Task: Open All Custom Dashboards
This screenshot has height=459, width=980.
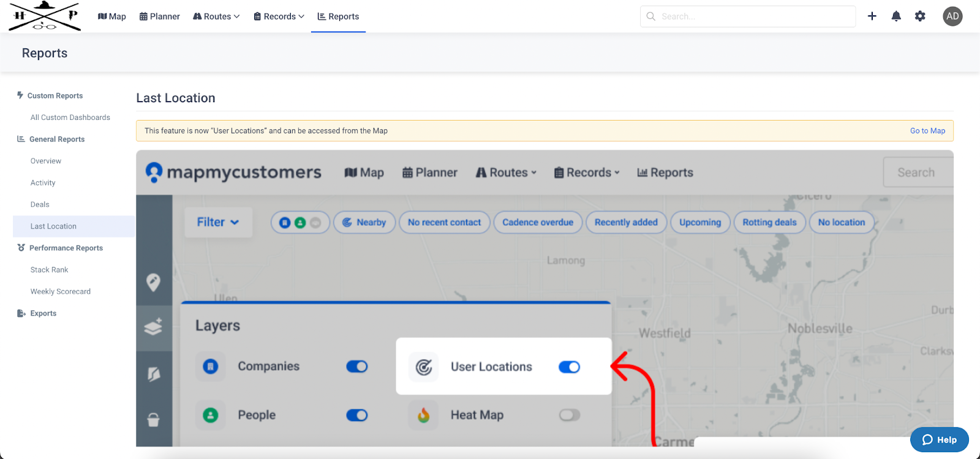Action: click(70, 118)
